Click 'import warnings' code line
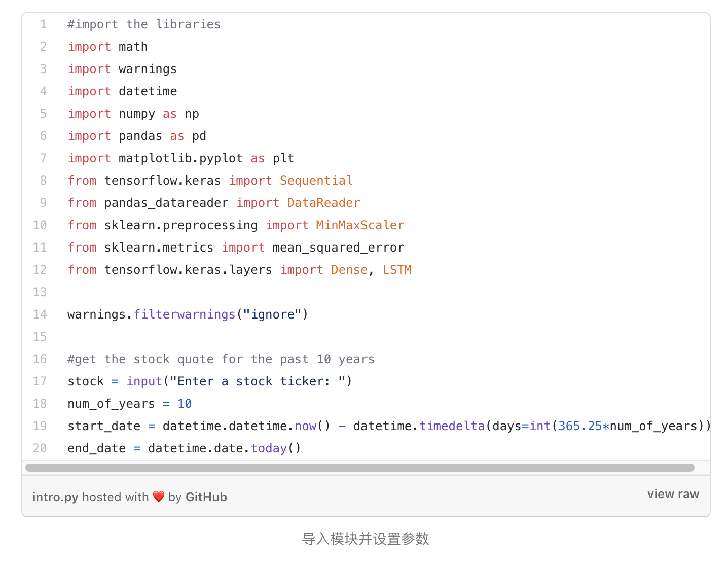The height and width of the screenshot is (565, 728). (x=122, y=69)
